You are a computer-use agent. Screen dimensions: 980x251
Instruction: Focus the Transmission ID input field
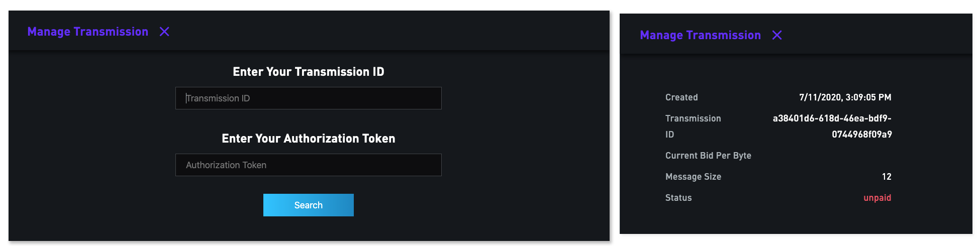[308, 98]
